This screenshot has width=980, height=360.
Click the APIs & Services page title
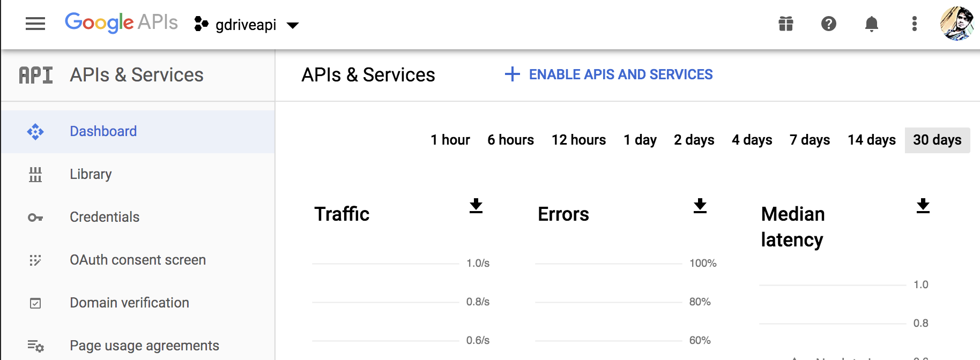click(368, 75)
